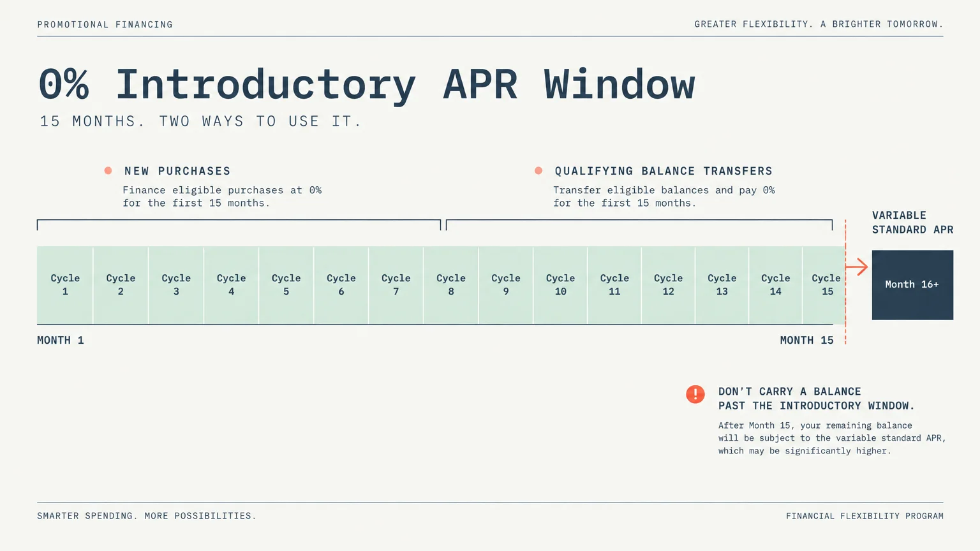Pick the Cycle 10 timeline cell

(560, 285)
